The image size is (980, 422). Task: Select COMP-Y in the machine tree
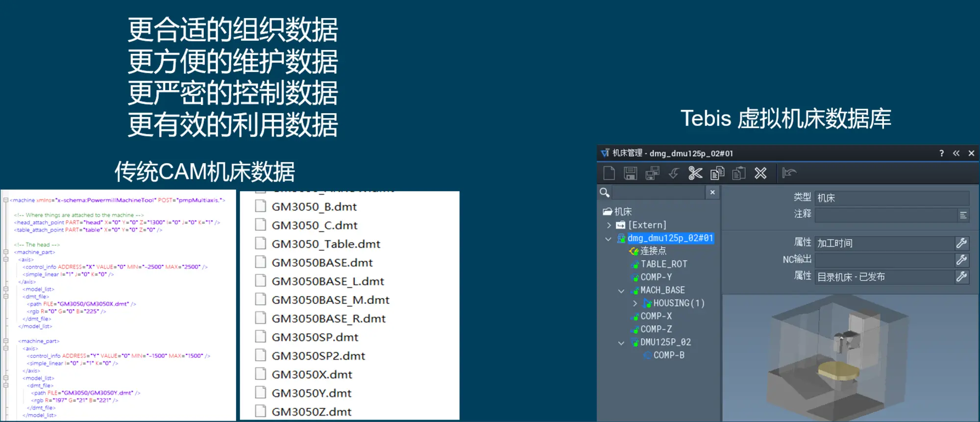pos(656,277)
